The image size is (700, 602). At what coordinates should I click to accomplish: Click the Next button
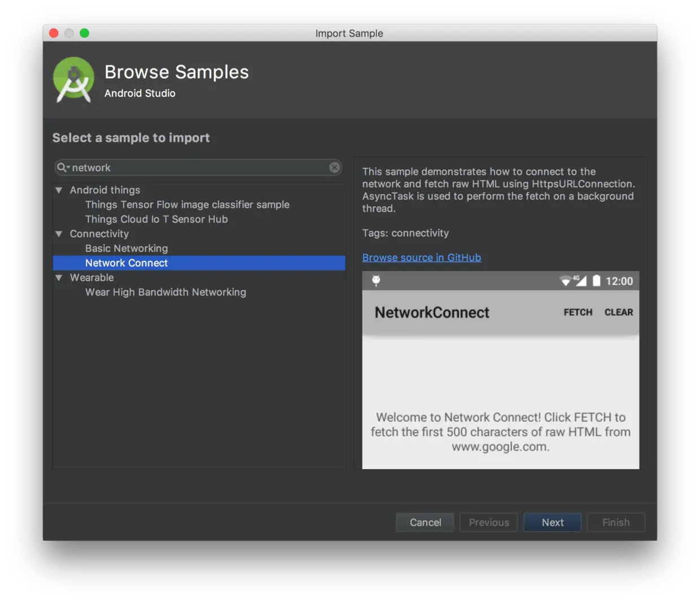pos(553,522)
